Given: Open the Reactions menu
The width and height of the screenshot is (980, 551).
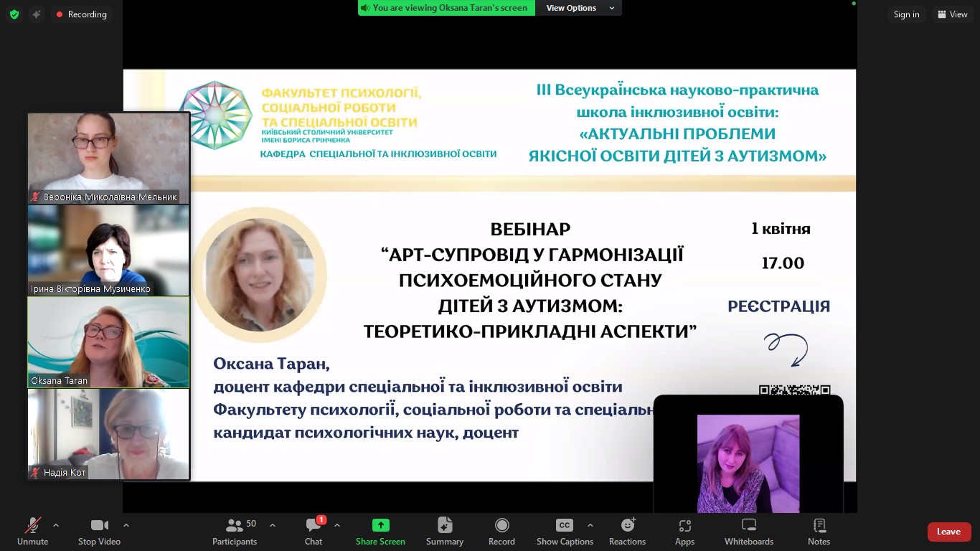Looking at the screenshot, I should (x=627, y=526).
